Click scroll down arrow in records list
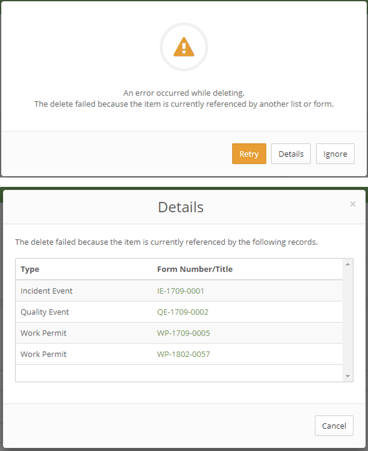 (348, 376)
